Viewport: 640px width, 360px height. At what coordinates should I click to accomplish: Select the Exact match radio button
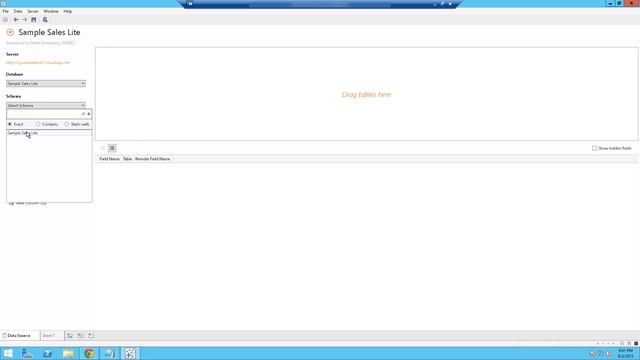pyautogui.click(x=10, y=124)
